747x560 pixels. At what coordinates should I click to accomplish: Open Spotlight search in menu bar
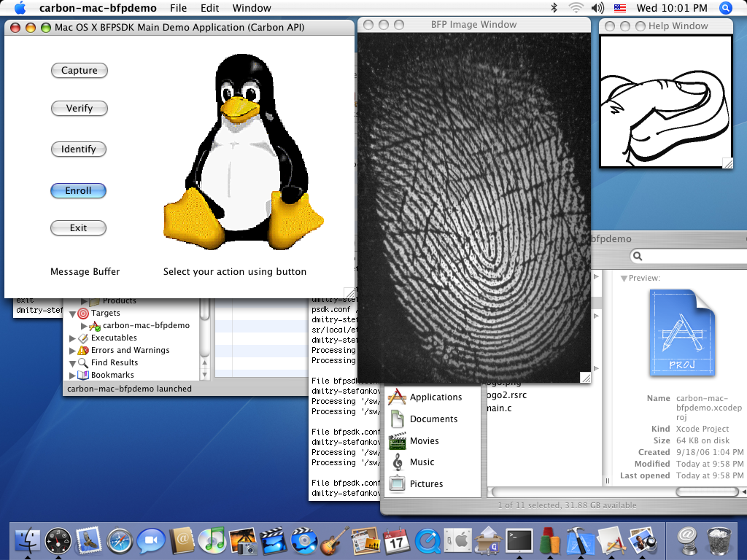click(x=725, y=8)
